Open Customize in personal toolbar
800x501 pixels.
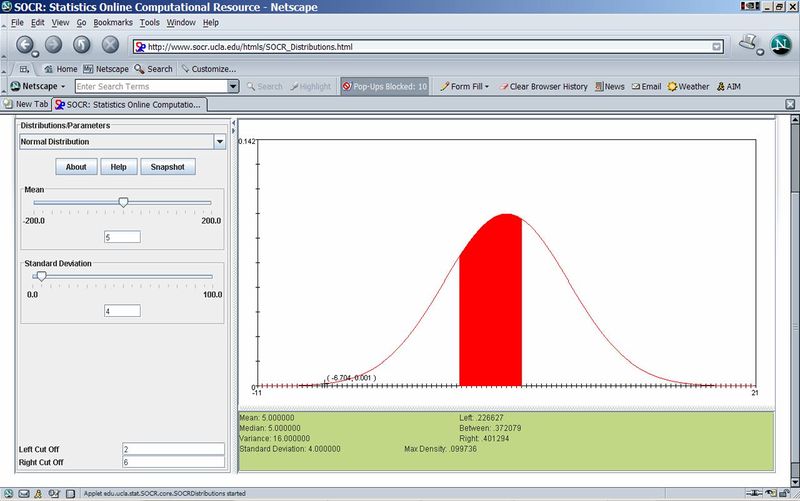coord(209,69)
